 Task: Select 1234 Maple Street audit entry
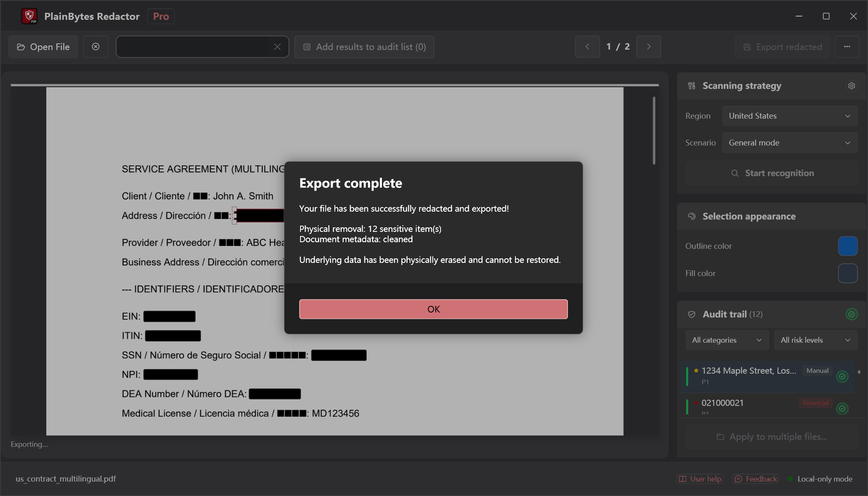click(768, 376)
